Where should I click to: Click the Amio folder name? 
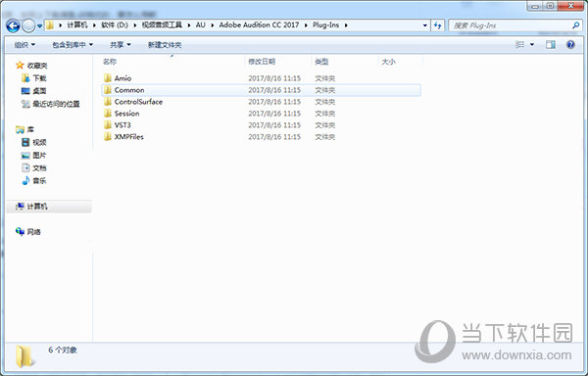point(123,78)
